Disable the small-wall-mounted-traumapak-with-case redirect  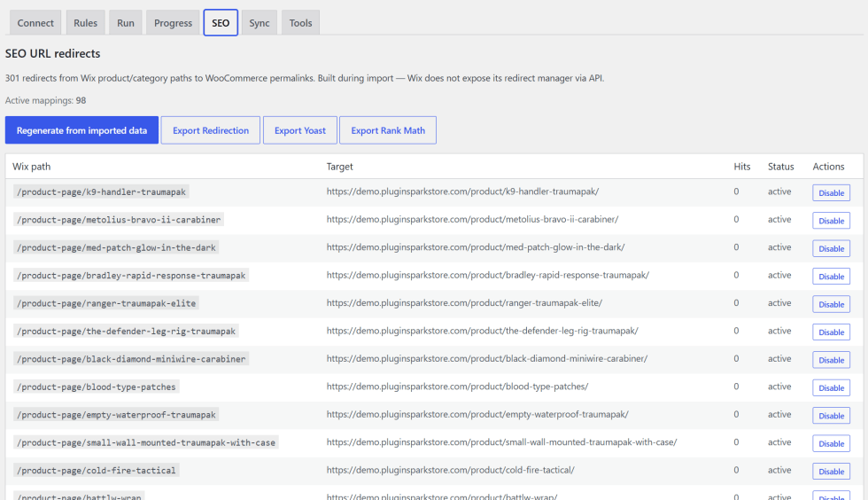coord(831,443)
